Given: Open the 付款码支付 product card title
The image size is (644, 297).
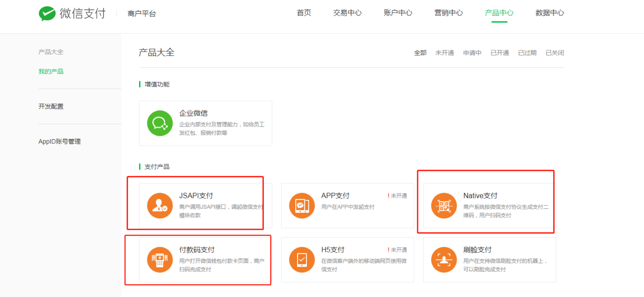Looking at the screenshot, I should point(197,250).
